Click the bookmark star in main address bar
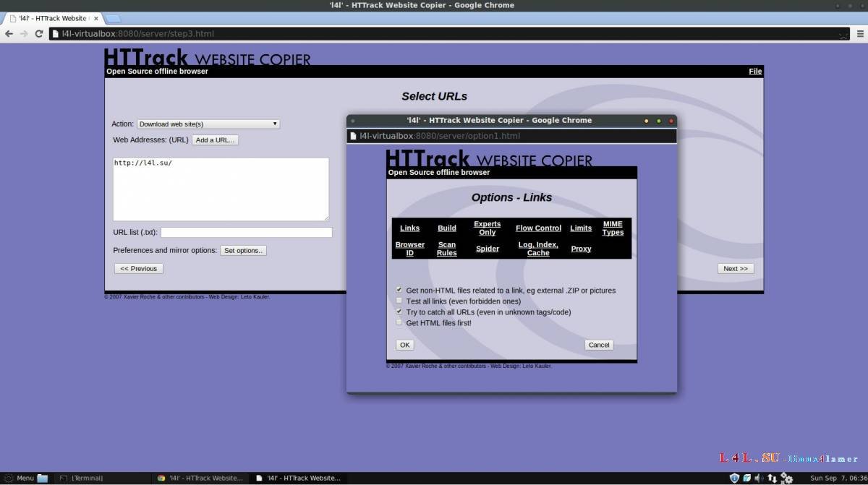Screen dimensions: 868x485 pos(843,34)
